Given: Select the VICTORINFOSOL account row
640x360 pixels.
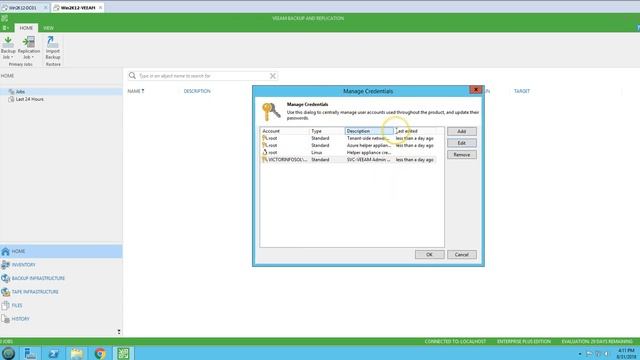Looking at the screenshot, I should (348, 160).
